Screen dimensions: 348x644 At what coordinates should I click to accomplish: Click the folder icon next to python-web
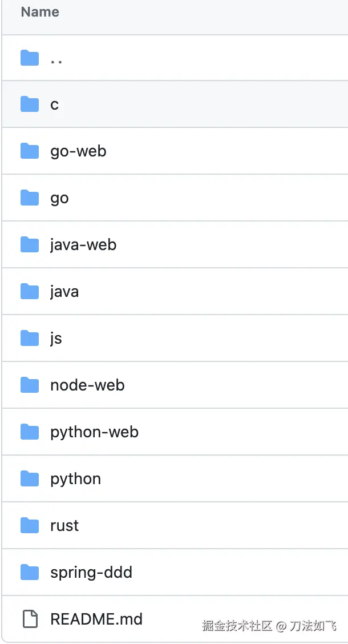pos(30,432)
